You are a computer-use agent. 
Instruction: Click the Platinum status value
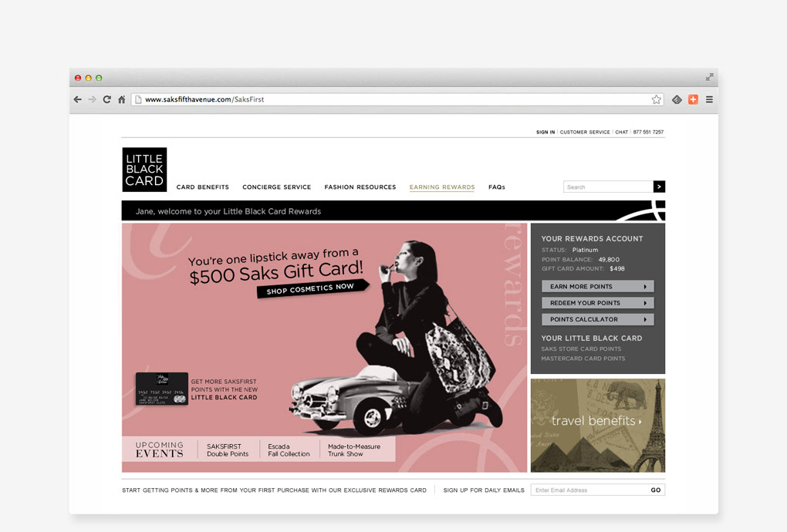coord(585,250)
